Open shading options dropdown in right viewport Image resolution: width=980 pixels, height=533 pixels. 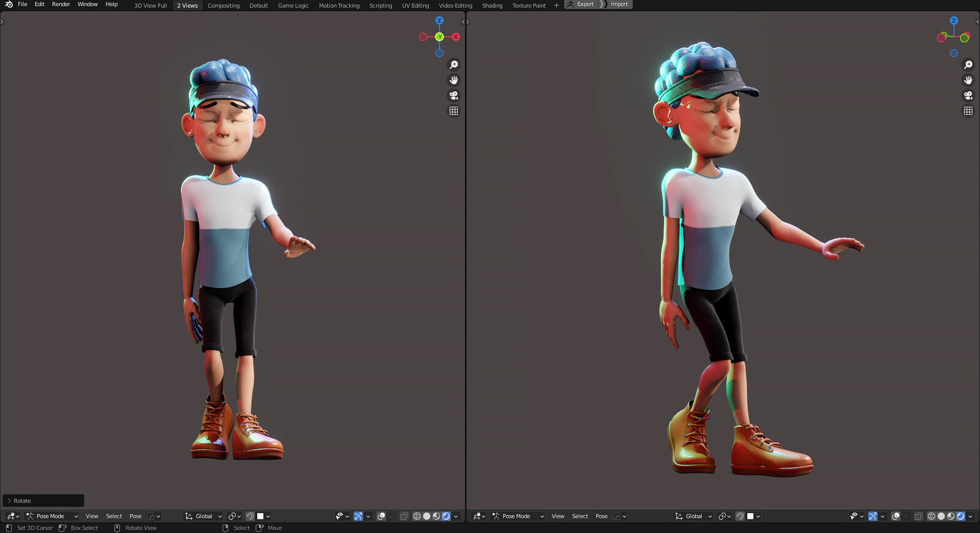pyautogui.click(x=970, y=516)
